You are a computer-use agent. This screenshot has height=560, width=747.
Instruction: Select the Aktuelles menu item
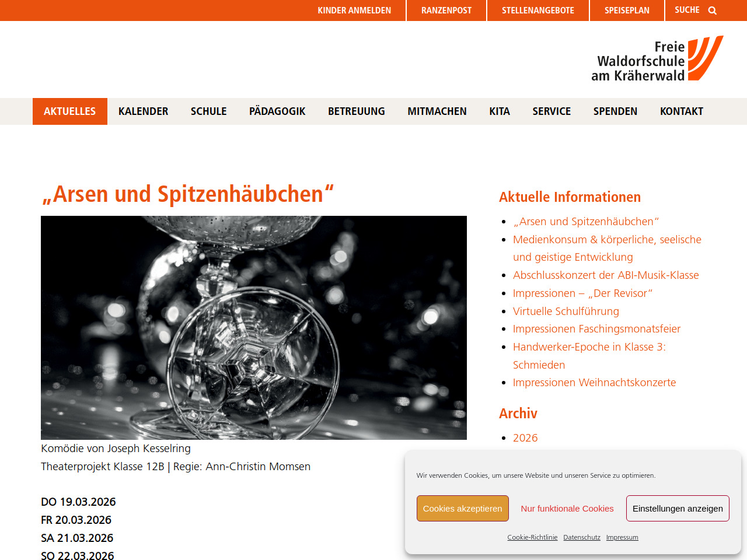[69, 111]
